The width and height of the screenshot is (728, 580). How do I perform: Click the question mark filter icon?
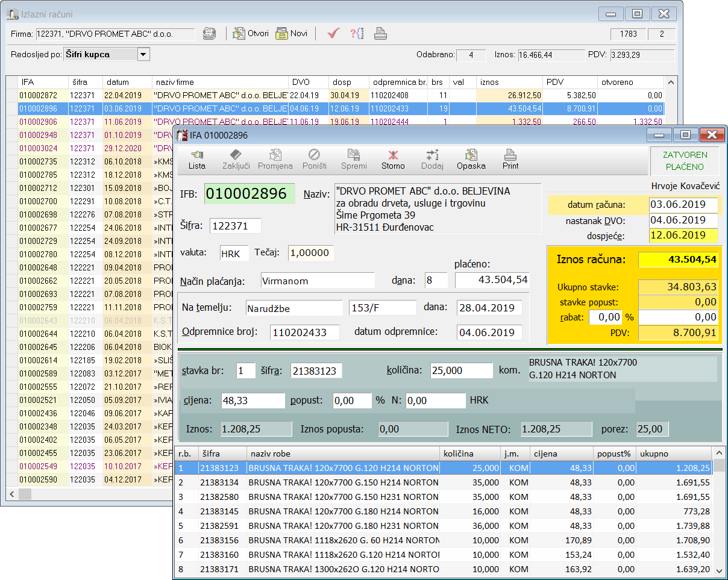(357, 34)
